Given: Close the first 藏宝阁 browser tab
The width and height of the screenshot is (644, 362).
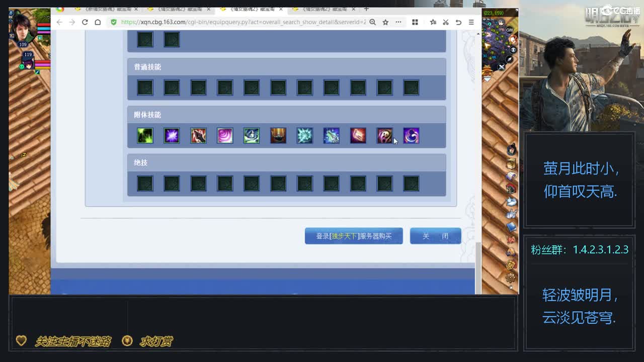Looking at the screenshot, I should 136,9.
